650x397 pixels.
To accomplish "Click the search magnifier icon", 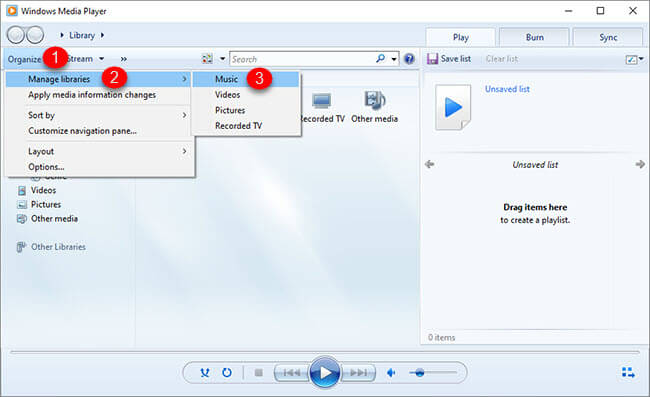I will coord(380,58).
